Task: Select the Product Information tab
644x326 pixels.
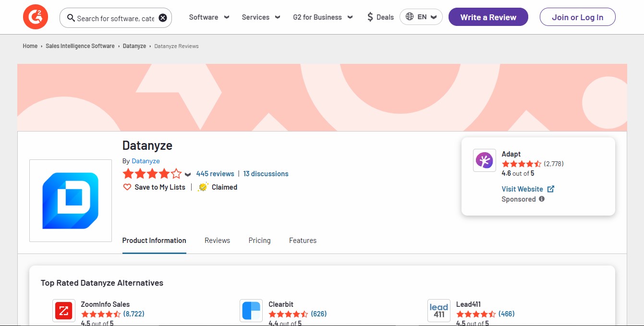Action: coord(154,241)
